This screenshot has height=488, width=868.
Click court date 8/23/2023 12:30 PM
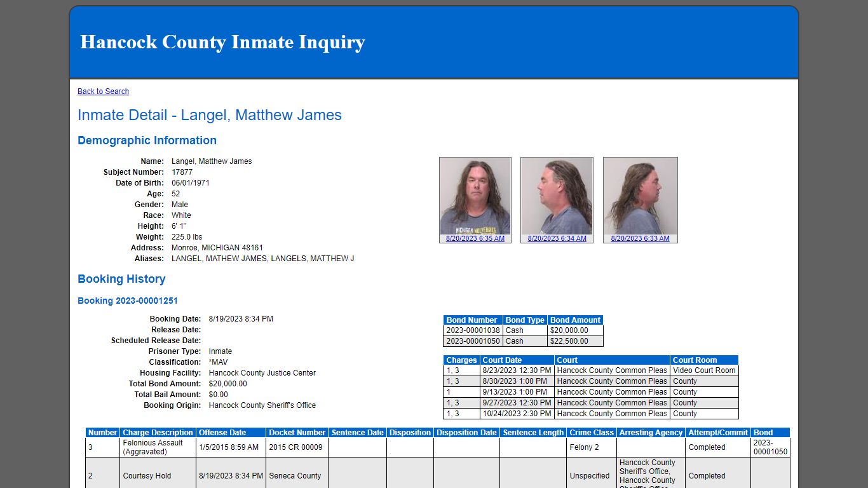517,370
